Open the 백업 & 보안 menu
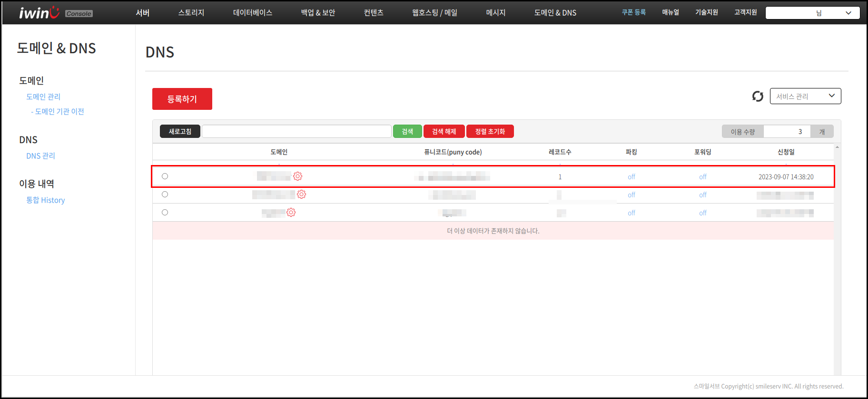This screenshot has height=399, width=868. [318, 13]
